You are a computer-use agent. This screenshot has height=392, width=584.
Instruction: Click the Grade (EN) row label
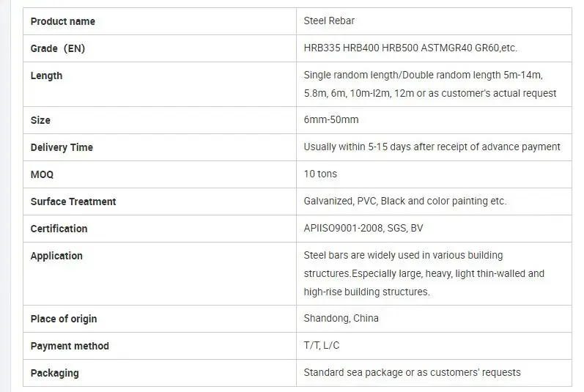[x=58, y=48]
